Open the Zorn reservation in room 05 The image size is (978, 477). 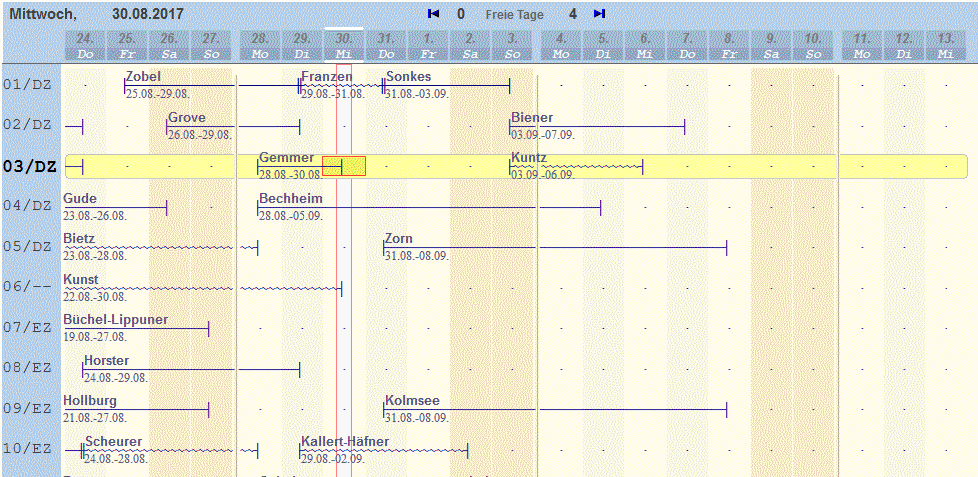click(399, 239)
